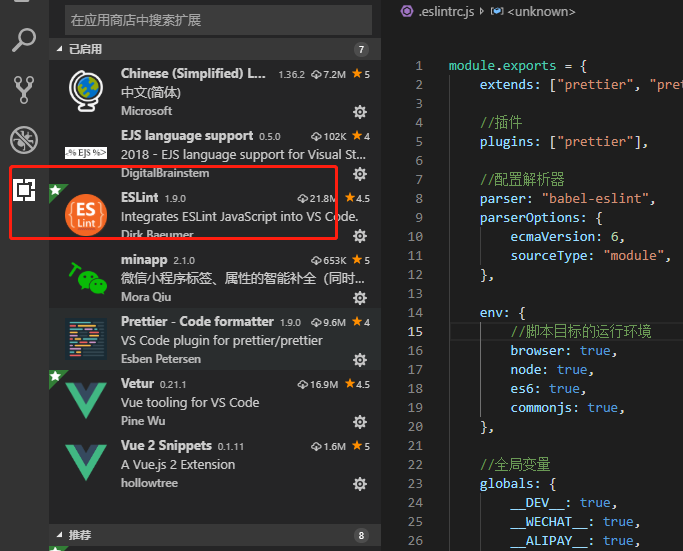Screen dimensions: 683x551
Task: Select the minapp extension title
Action: click(144, 260)
